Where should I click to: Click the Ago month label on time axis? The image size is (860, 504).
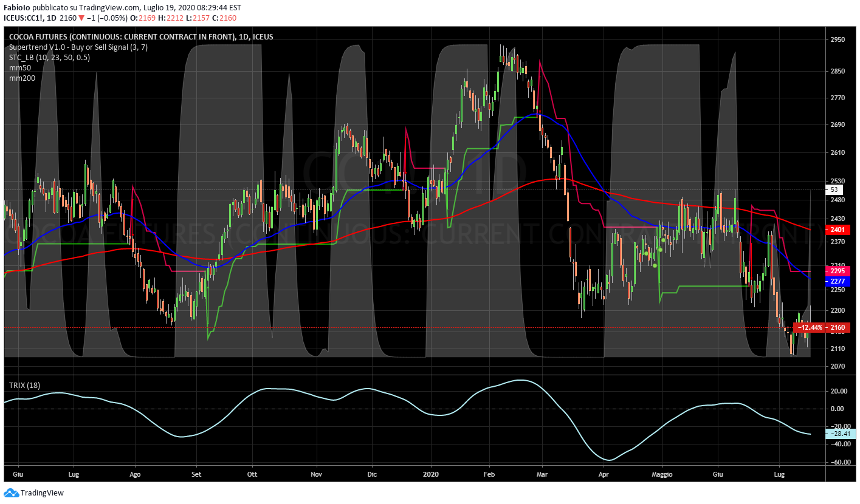point(135,474)
